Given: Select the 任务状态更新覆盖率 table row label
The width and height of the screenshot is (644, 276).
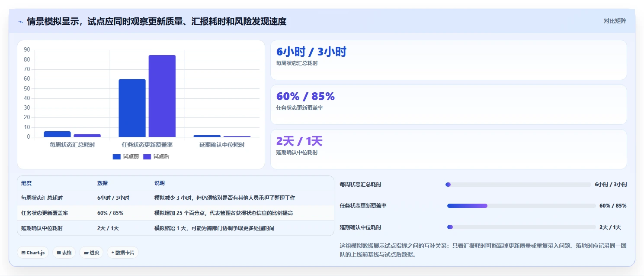Looking at the screenshot, I should click(45, 213).
